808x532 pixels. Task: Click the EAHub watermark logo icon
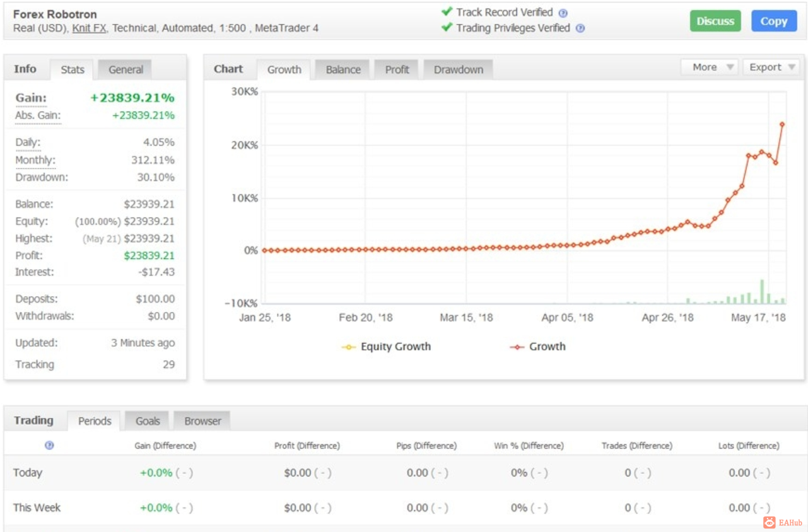(769, 523)
